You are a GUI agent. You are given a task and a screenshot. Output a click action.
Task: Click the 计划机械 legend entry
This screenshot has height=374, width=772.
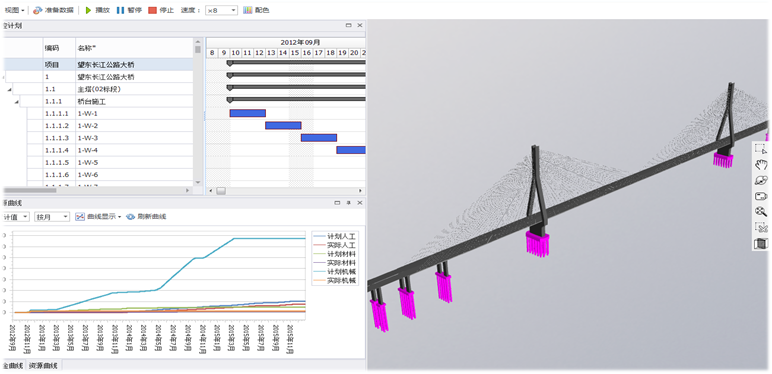pyautogui.click(x=334, y=272)
